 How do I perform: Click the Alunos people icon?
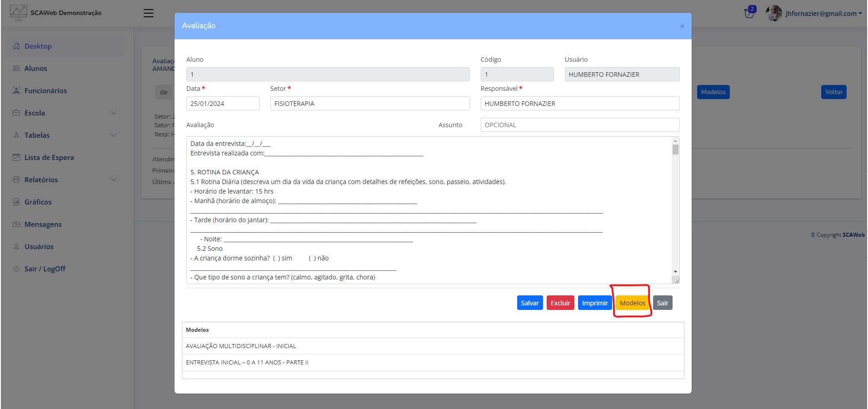[x=16, y=68]
